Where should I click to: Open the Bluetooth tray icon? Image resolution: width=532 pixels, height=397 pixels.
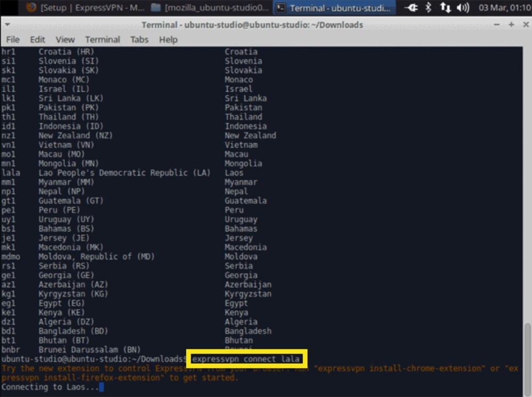428,7
